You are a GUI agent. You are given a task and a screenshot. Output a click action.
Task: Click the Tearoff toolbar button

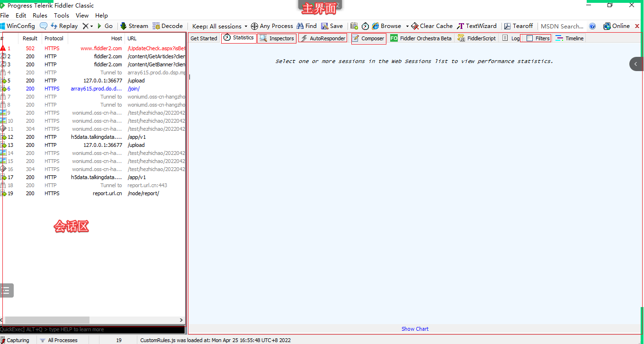click(519, 26)
